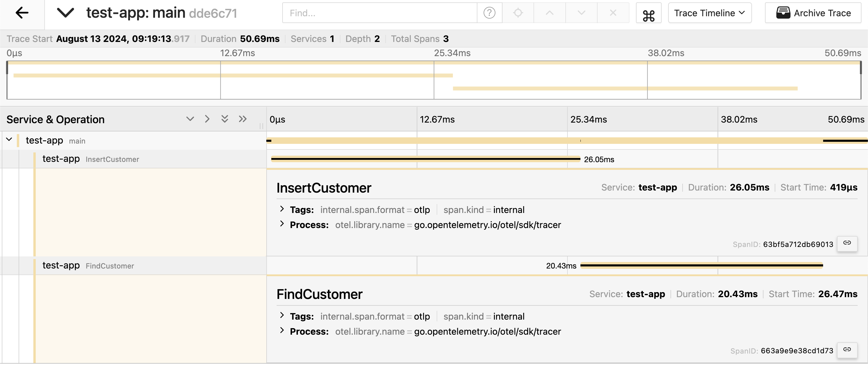This screenshot has height=371, width=868.
Task: Click the back arrow icon
Action: [x=22, y=13]
